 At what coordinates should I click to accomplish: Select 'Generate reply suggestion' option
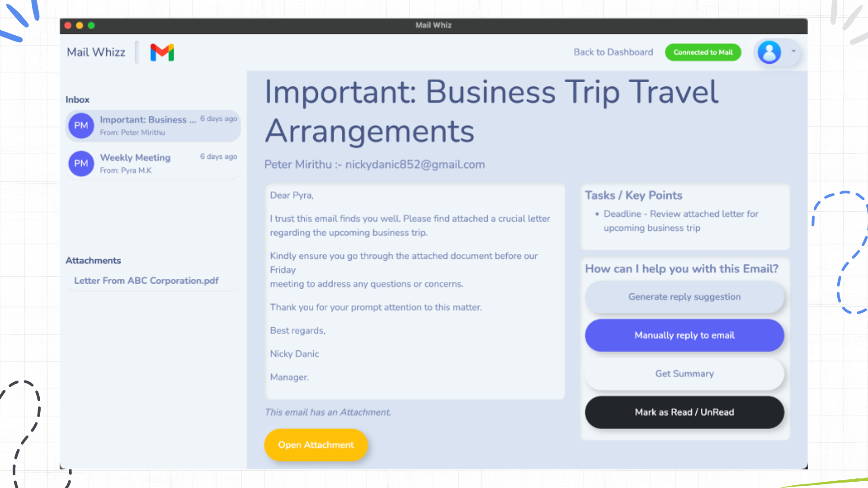coord(684,297)
